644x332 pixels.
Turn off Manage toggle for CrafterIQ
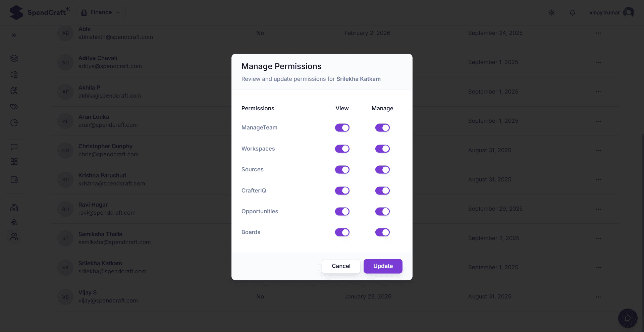coord(383,190)
